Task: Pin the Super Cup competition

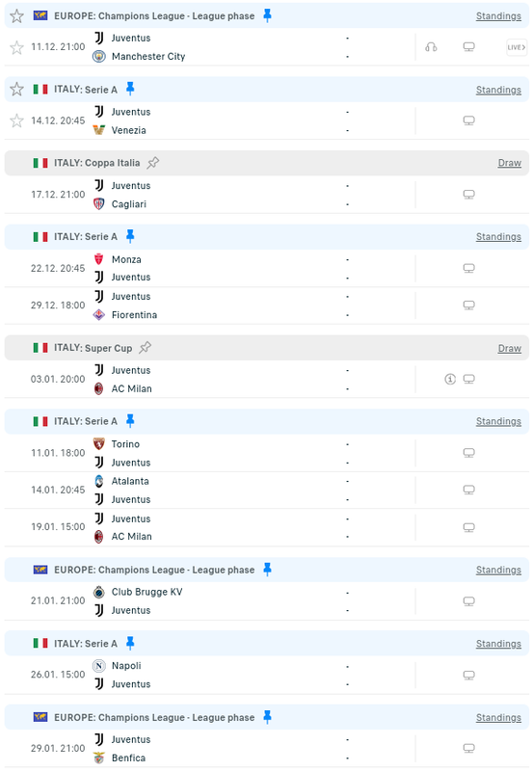Action: click(145, 348)
